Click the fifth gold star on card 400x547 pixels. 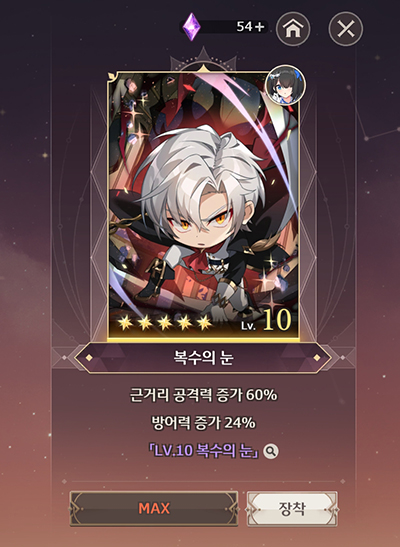coord(204,323)
